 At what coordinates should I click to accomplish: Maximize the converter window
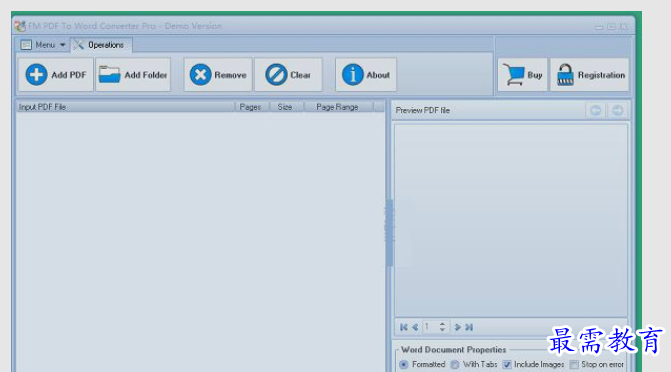[612, 27]
